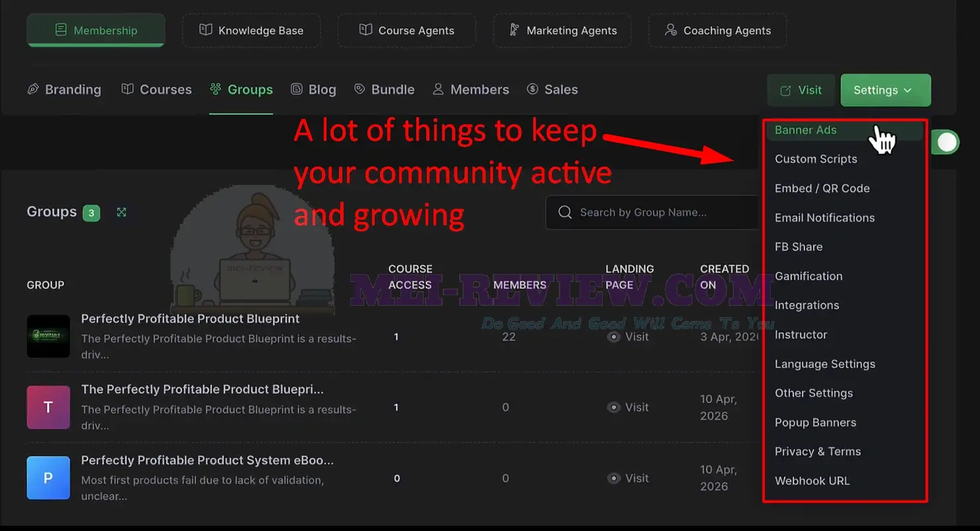This screenshot has height=531, width=980.
Task: Open Popup Banners settings
Action: (815, 423)
